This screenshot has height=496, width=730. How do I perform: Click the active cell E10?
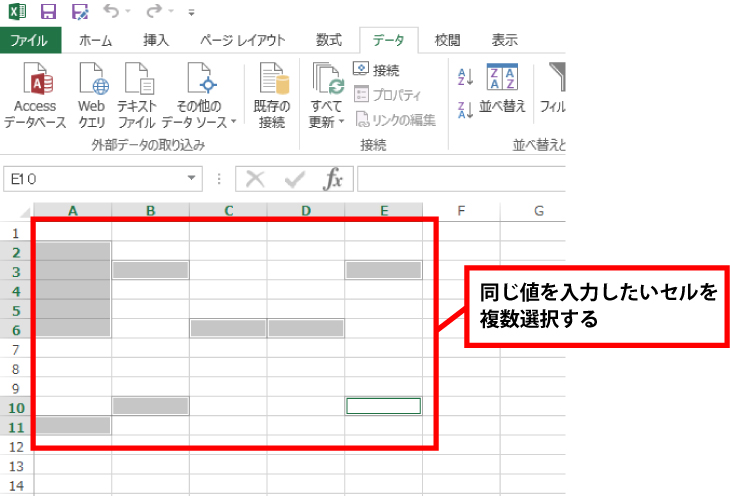(384, 406)
